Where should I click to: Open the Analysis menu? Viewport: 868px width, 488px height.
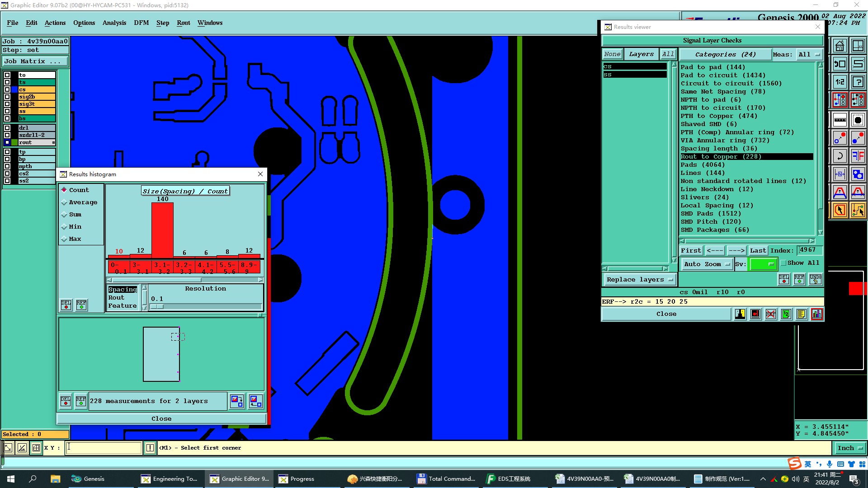click(114, 23)
